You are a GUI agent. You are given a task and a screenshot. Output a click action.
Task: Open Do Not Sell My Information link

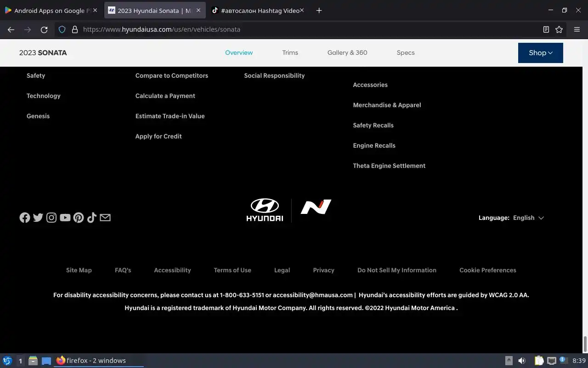tap(397, 270)
